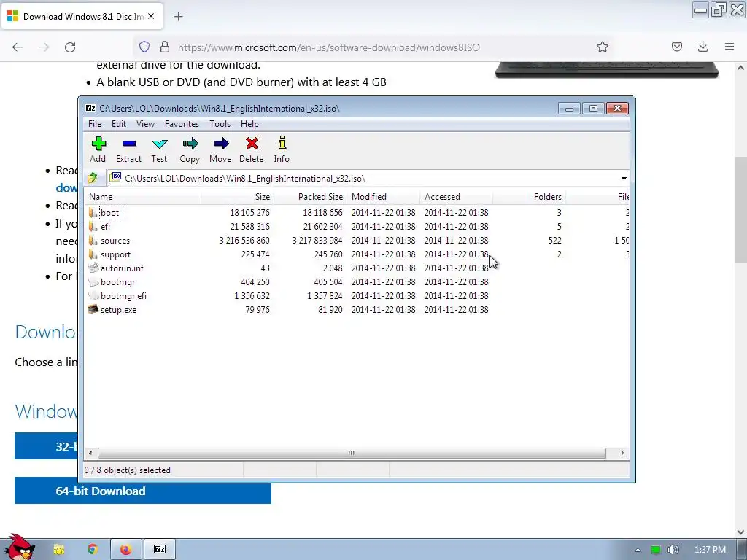Click Chrome icon in the taskbar
The width and height of the screenshot is (747, 560).
[92, 550]
